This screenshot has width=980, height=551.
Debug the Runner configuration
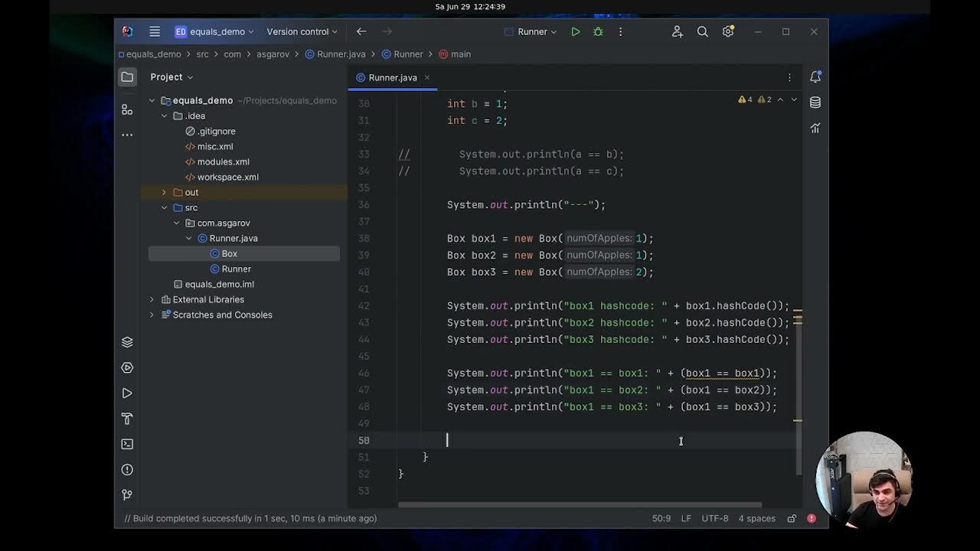click(x=598, y=31)
